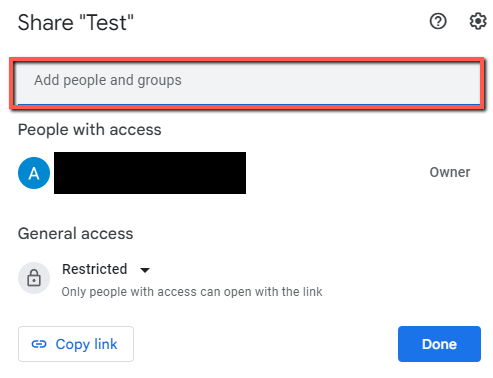This screenshot has height=378, width=493.
Task: Click the Owner role label
Action: tap(450, 172)
